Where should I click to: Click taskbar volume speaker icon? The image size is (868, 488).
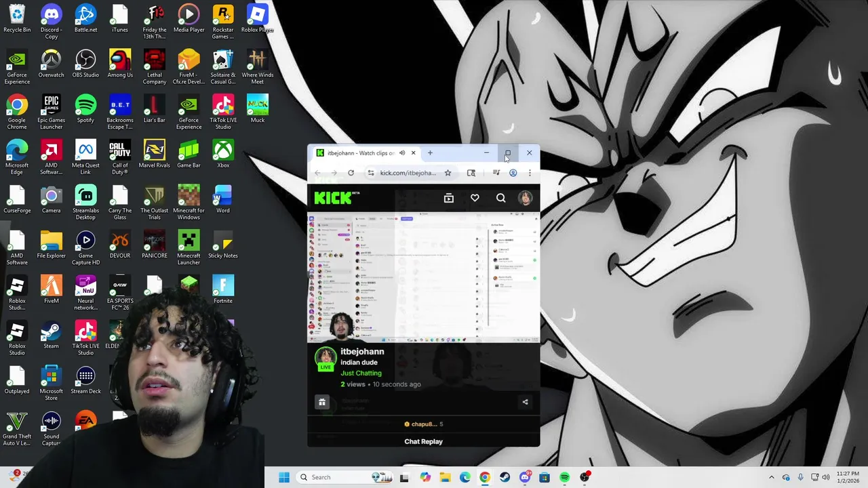point(826,477)
